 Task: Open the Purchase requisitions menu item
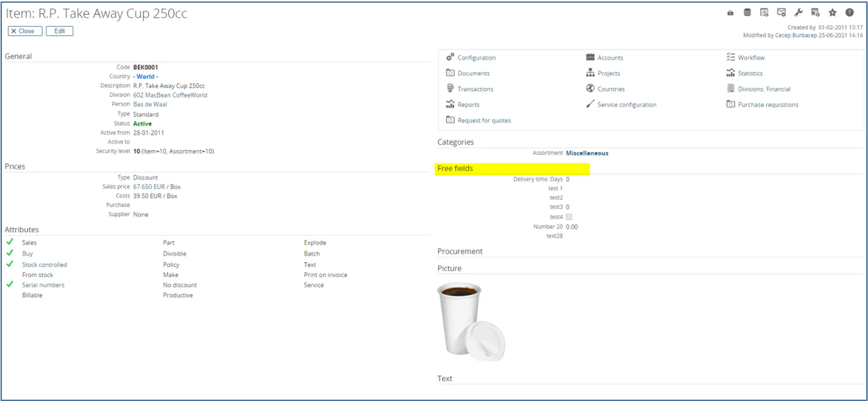tap(768, 105)
